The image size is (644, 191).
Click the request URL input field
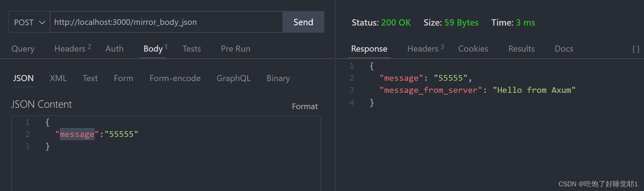[x=166, y=22]
